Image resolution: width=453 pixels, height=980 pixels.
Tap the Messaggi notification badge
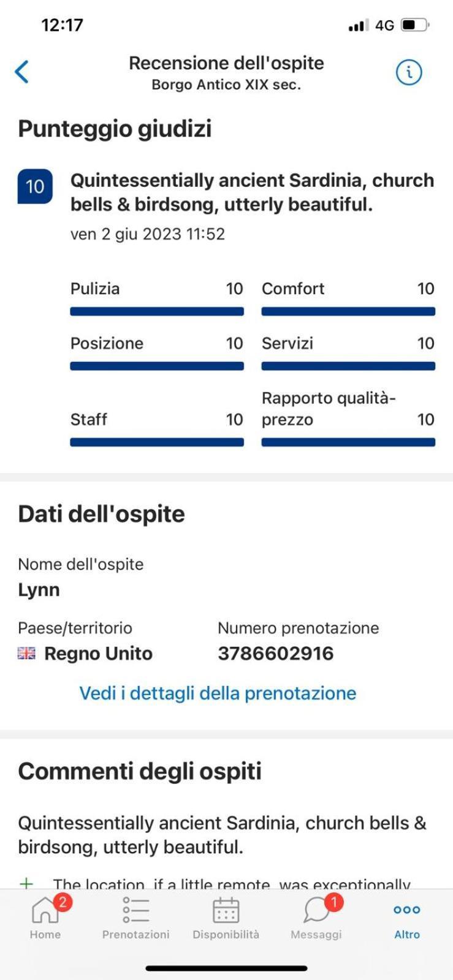click(x=334, y=902)
